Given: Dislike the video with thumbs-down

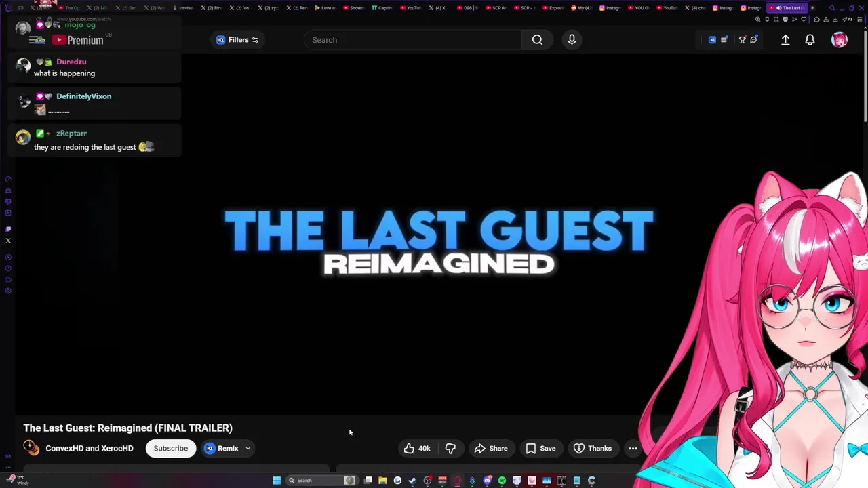Looking at the screenshot, I should coord(450,448).
